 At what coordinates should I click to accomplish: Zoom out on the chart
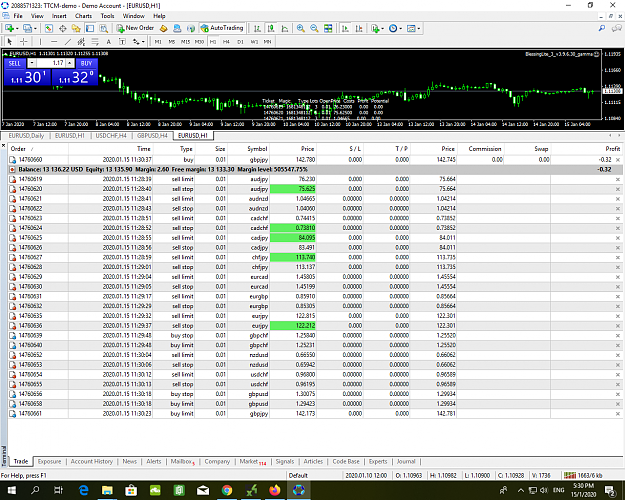click(314, 28)
